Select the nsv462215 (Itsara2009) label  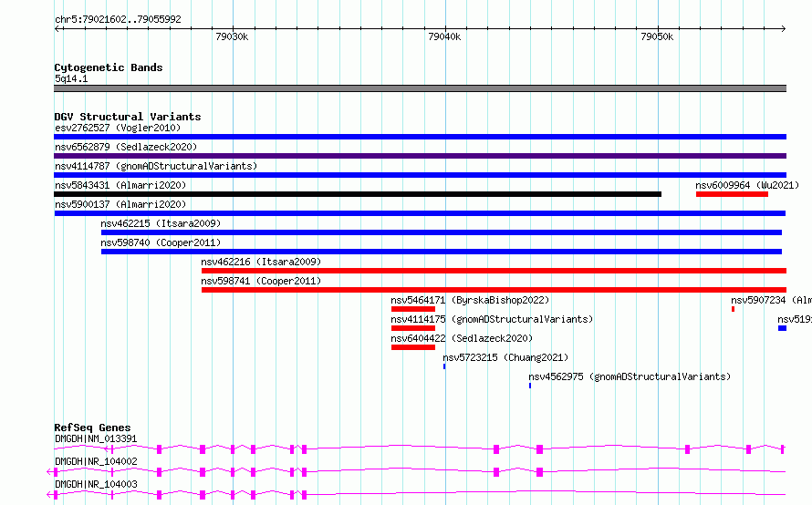coord(161,223)
